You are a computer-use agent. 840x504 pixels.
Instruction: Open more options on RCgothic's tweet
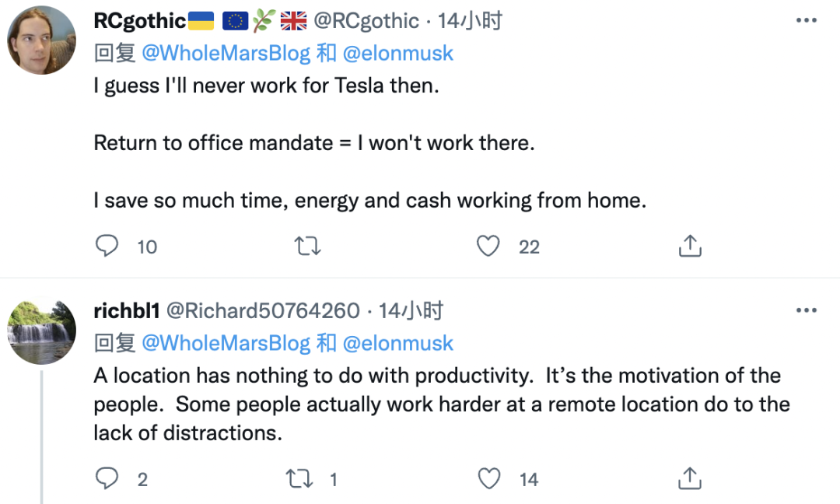[806, 21]
